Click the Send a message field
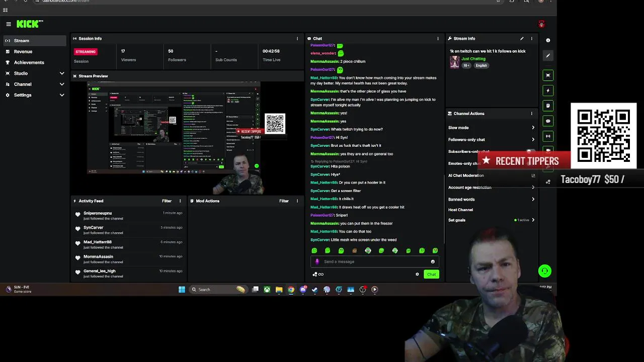This screenshot has height=362, width=644. 375,261
